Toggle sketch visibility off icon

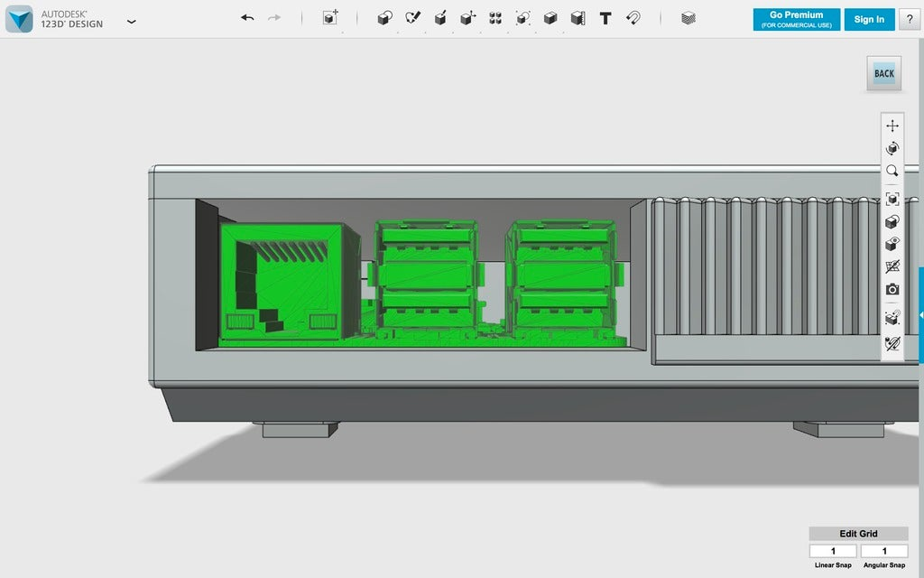pos(892,266)
